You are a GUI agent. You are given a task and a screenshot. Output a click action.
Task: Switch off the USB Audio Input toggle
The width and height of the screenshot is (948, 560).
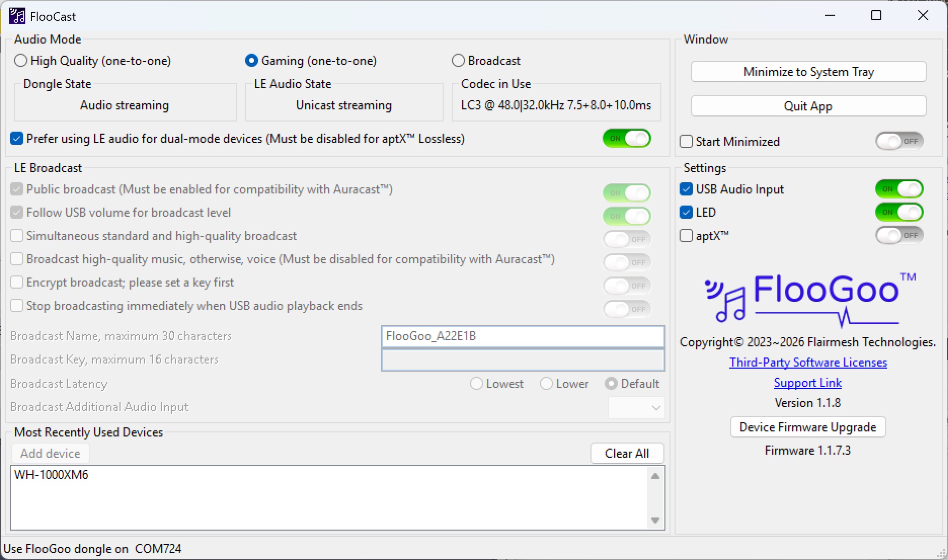tap(899, 189)
